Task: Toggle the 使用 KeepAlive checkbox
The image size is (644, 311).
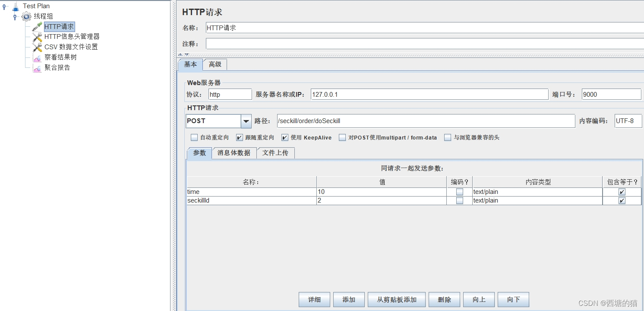Action: tap(285, 138)
